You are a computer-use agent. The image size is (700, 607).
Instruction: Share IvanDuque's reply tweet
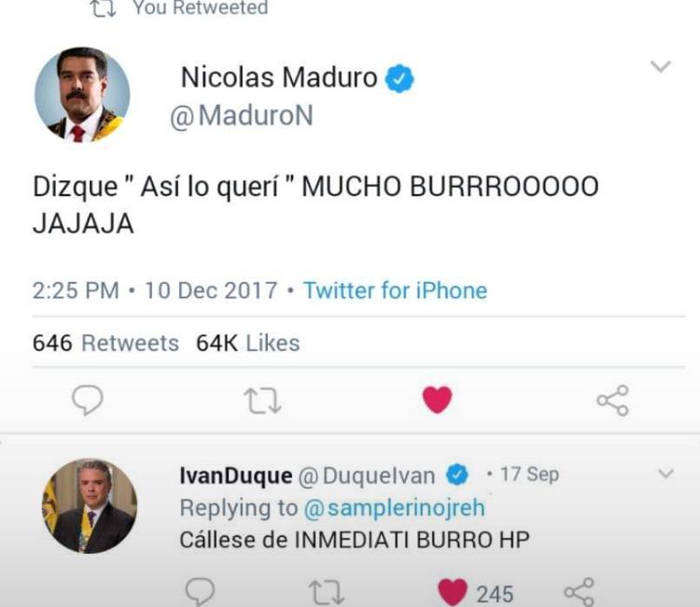pyautogui.click(x=579, y=592)
